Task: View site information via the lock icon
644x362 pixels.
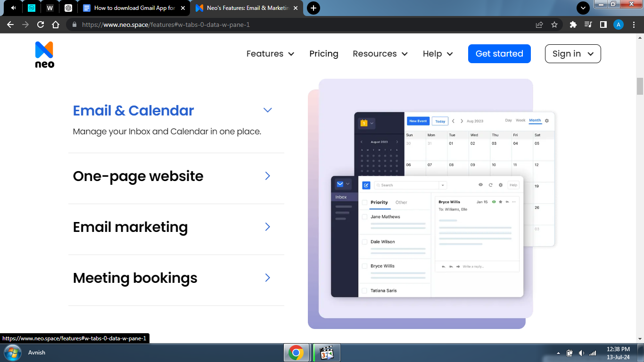Action: tap(74, 25)
